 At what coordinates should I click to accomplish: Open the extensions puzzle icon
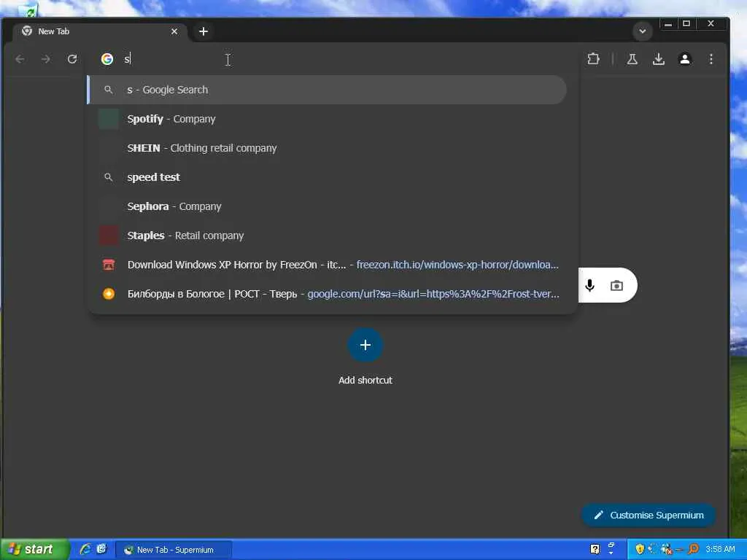pyautogui.click(x=593, y=59)
